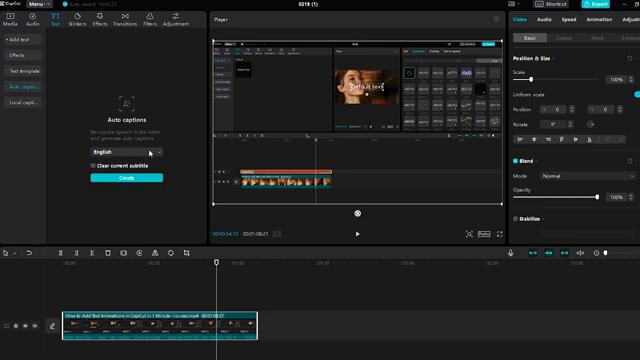Click the Delete clip trash icon

tap(108, 253)
